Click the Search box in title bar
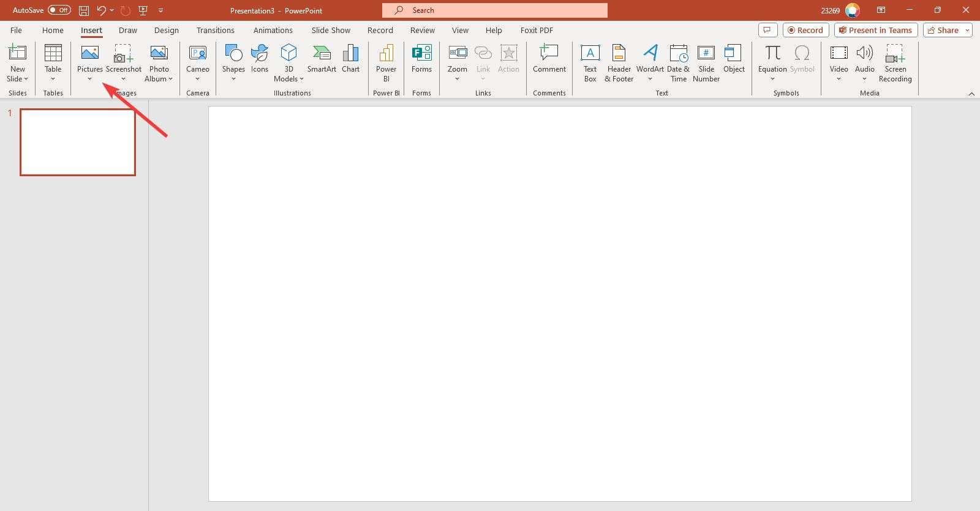This screenshot has height=511, width=980. pyautogui.click(x=495, y=10)
